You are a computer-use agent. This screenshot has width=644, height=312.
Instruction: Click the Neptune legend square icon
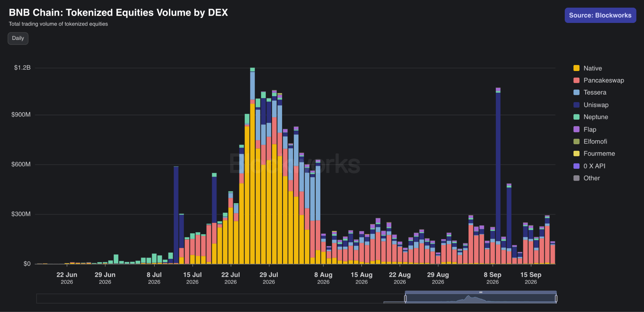tap(576, 117)
